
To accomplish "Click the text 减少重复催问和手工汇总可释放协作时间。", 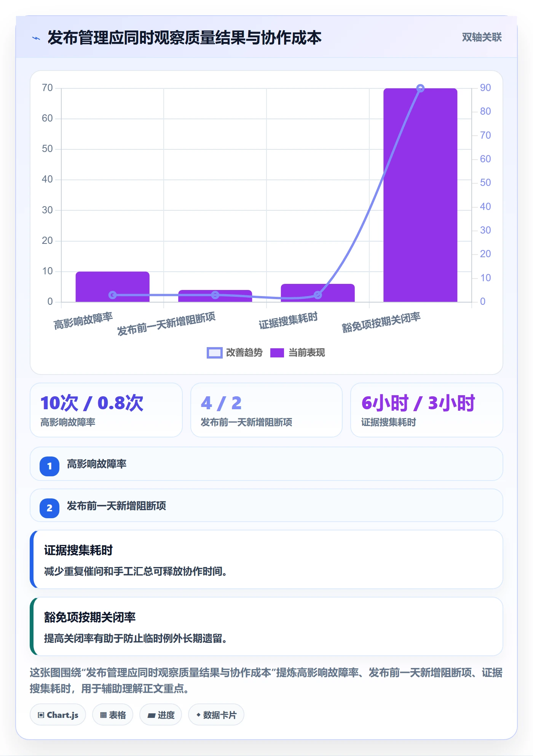I will (136, 572).
